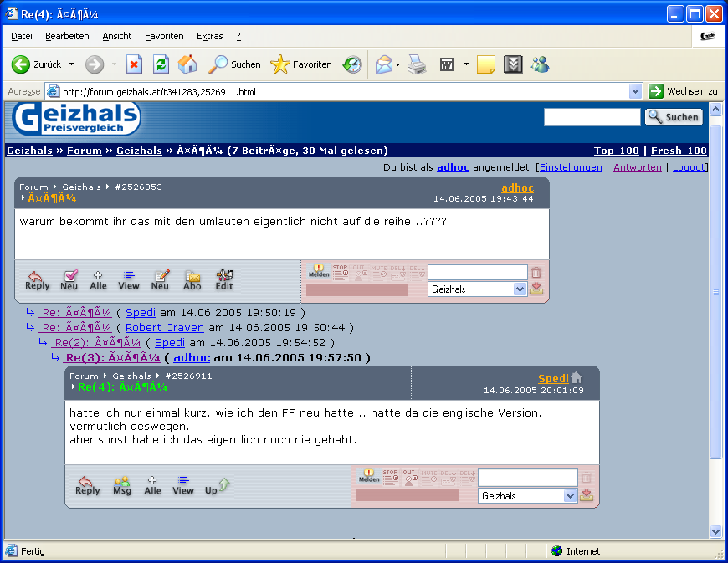Click the double-arrow download toolbar icon
This screenshot has width=728, height=563.
(x=513, y=64)
